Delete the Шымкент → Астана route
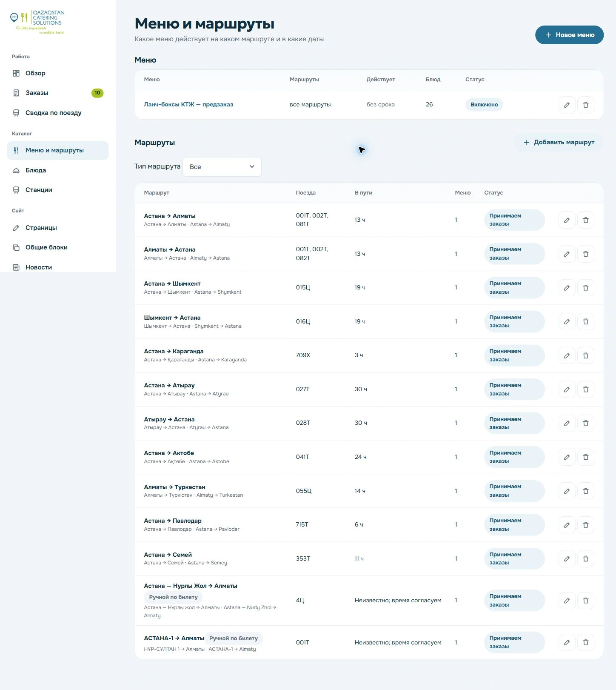616x690 pixels. click(586, 322)
